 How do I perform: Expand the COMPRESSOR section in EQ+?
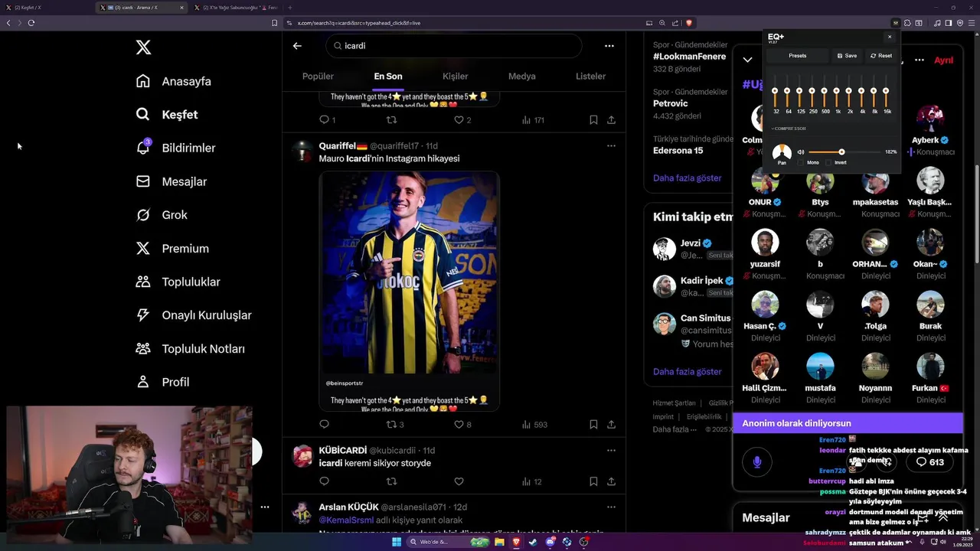point(789,129)
